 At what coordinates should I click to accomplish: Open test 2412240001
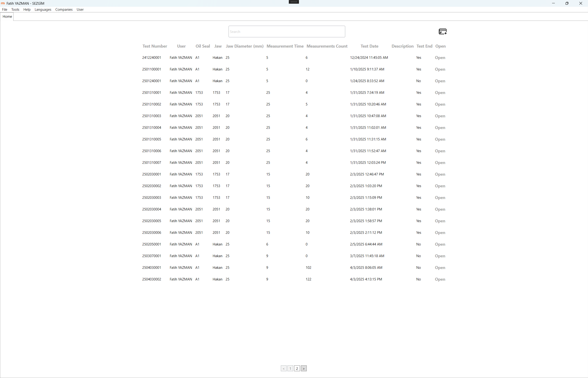440,58
